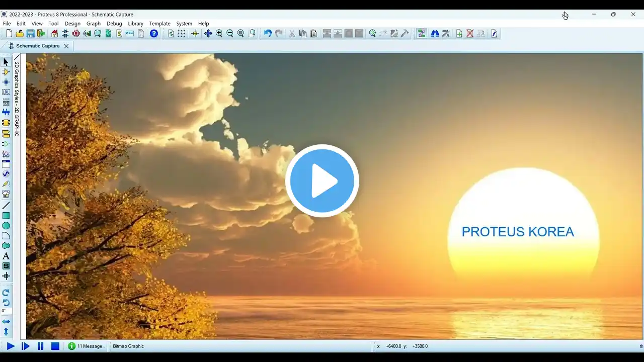This screenshot has height=362, width=644.
Task: Remove the sheet with the red X page icon
Action: 470,34
